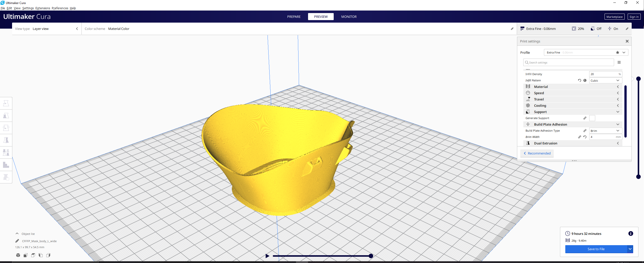
Task: Collapse the Object list panel
Action: (17, 234)
